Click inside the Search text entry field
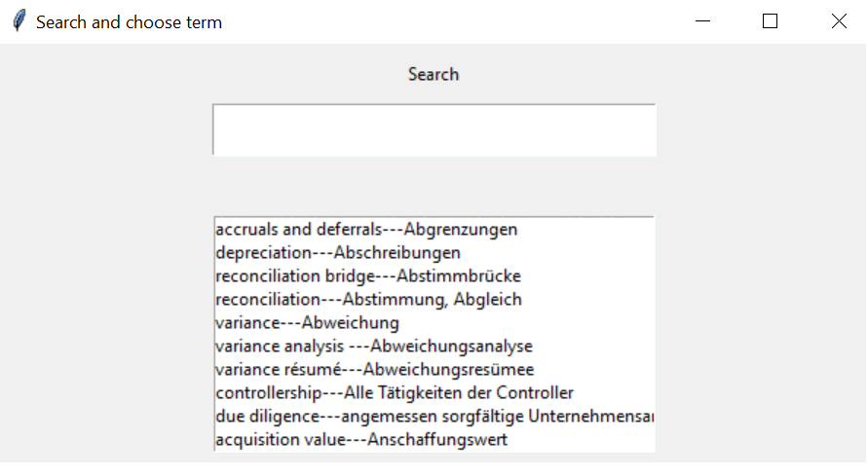The image size is (868, 476). (x=434, y=129)
